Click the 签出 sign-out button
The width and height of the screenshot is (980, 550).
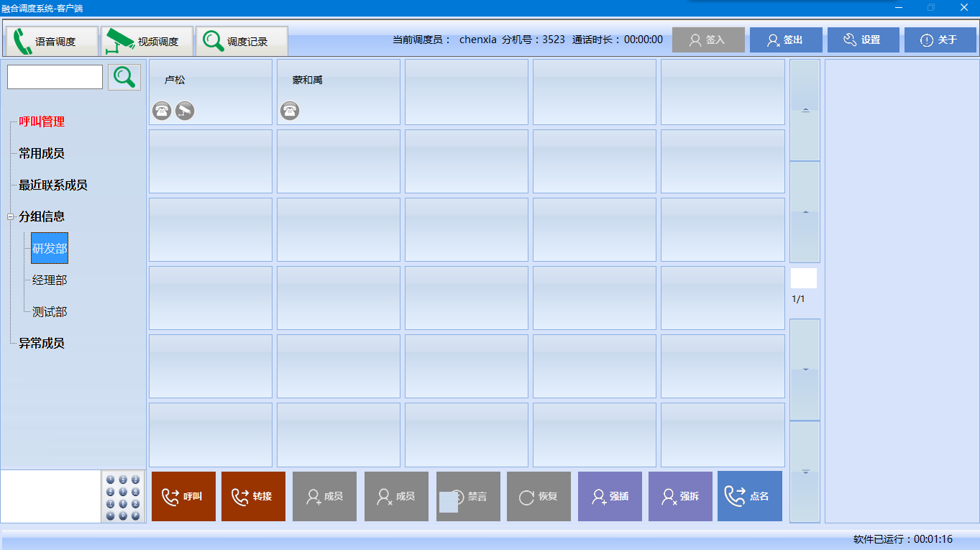point(785,40)
